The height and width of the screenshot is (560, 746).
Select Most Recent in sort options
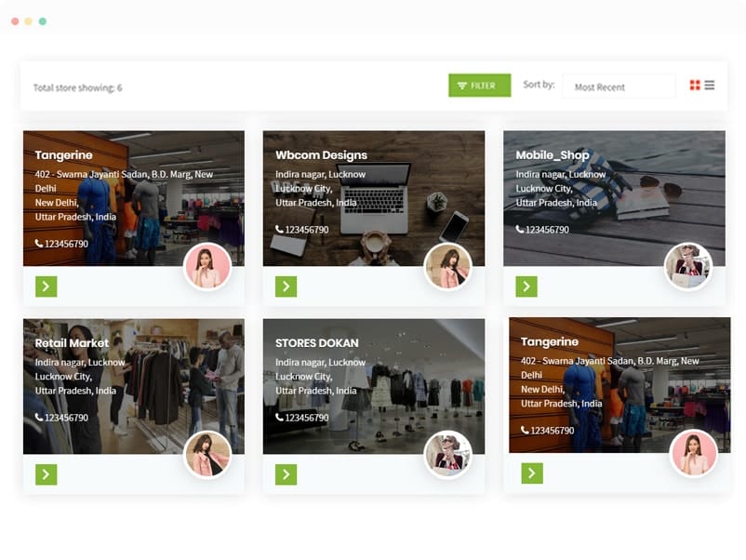point(601,86)
